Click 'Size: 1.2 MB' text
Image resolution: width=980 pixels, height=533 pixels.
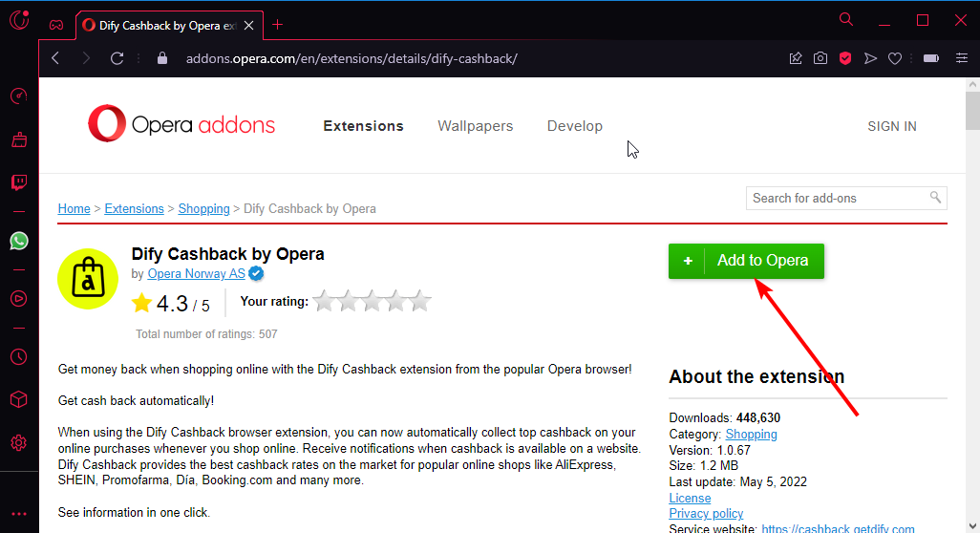pos(703,465)
